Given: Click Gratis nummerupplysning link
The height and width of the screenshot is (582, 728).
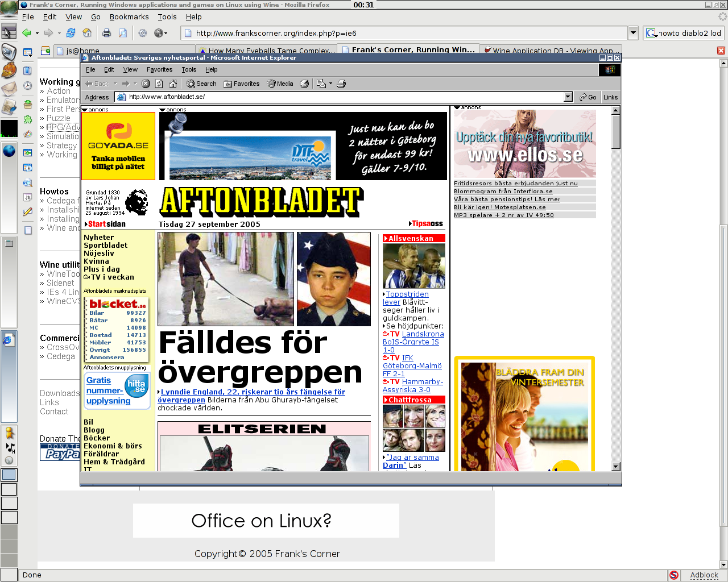Looking at the screenshot, I should [x=108, y=390].
